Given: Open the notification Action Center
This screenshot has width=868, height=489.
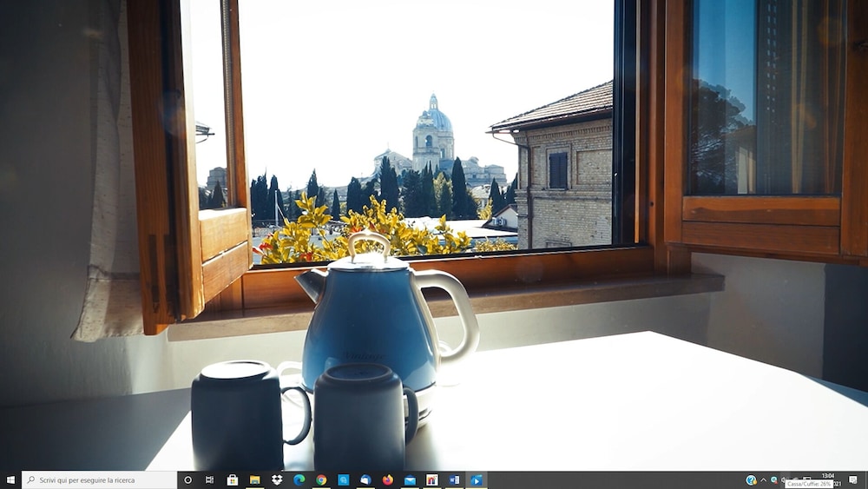Looking at the screenshot, I should coord(853,479).
